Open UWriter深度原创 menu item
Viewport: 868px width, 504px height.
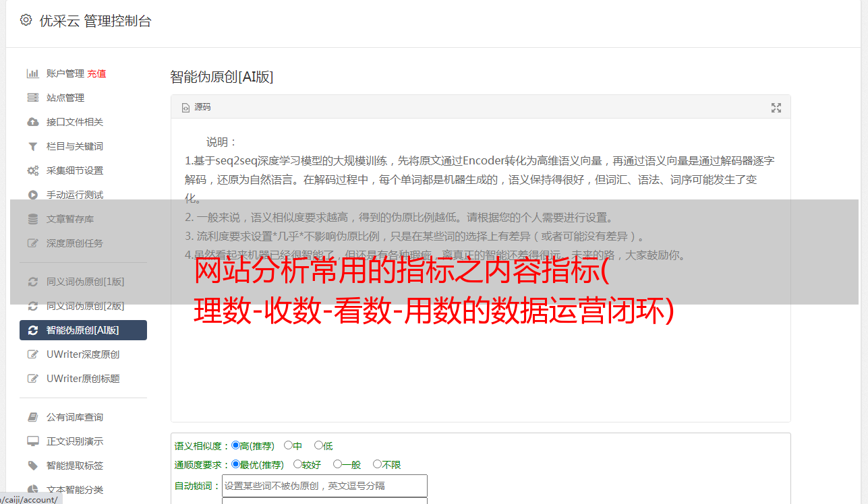[84, 354]
